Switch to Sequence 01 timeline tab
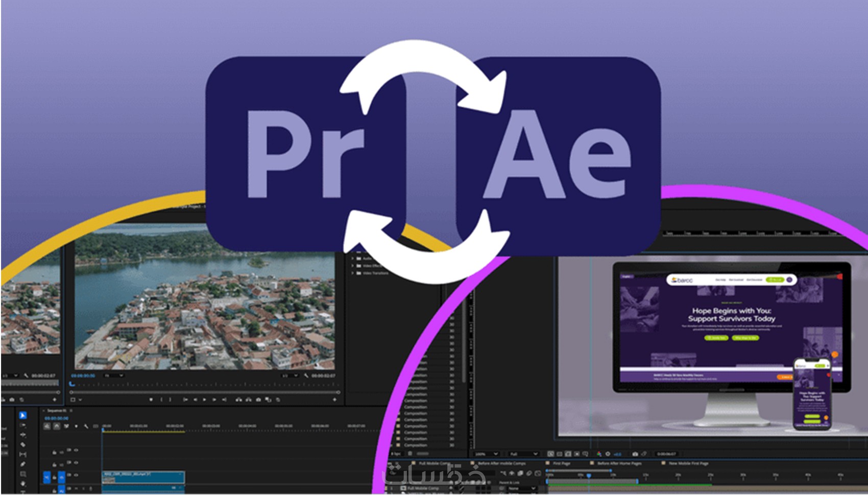This screenshot has width=868, height=495. click(x=57, y=411)
